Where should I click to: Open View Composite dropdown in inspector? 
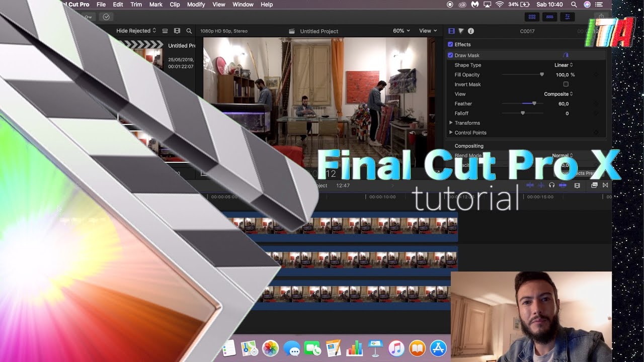[558, 94]
